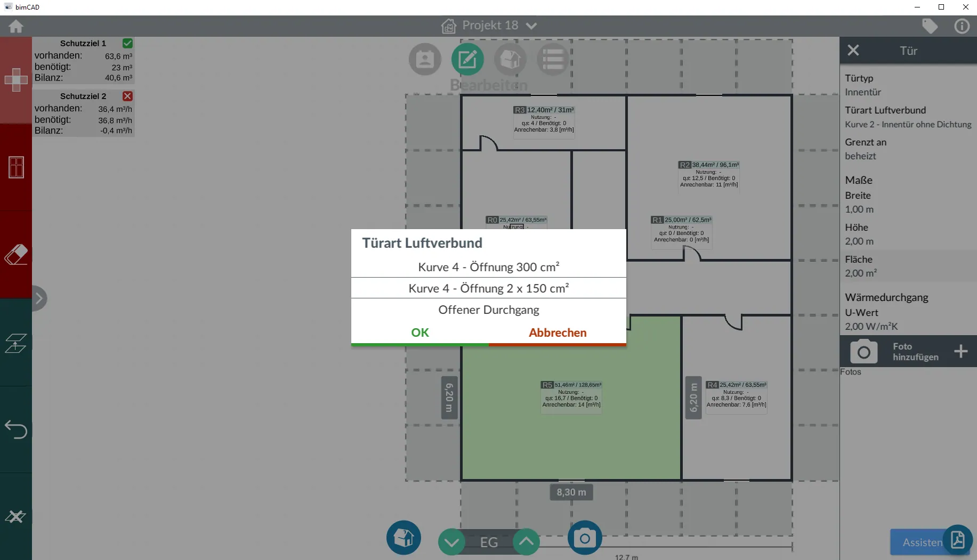Go up one floor with chevron
This screenshot has height=560, width=977.
click(x=526, y=542)
